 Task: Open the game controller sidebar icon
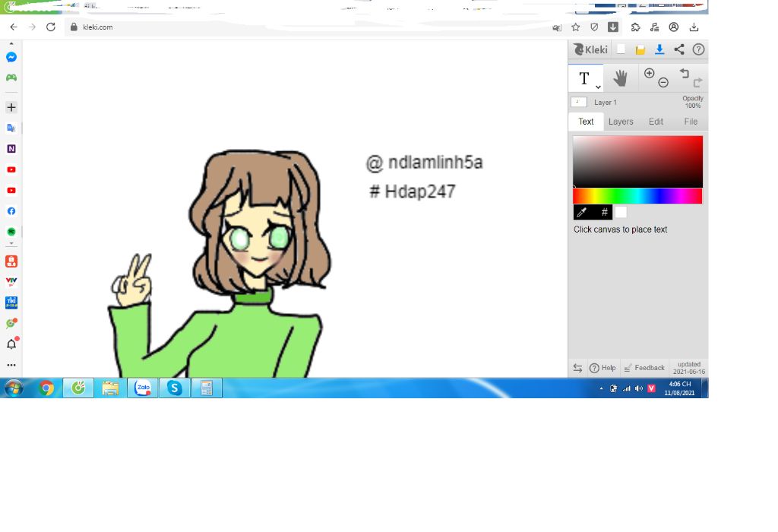[x=11, y=78]
